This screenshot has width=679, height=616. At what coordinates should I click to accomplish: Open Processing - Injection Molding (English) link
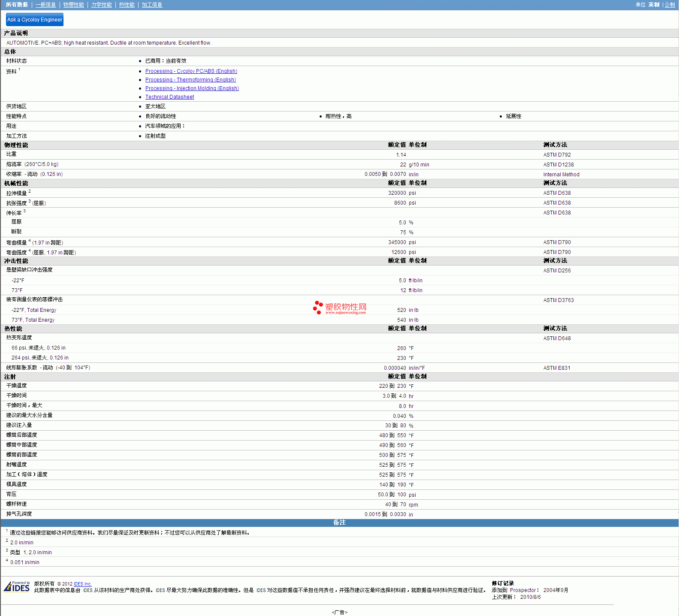coord(192,88)
